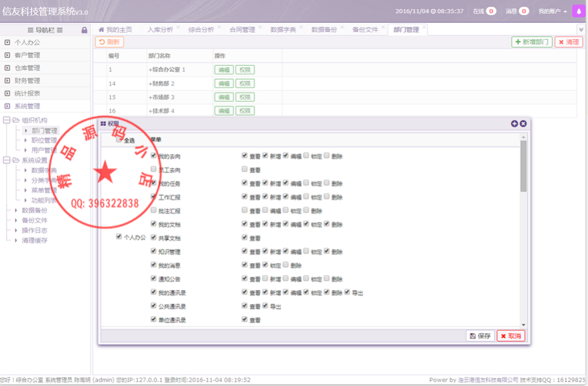Switch to the 入库分析 tab
Image resolution: width=588 pixels, height=386 pixels.
coord(160,29)
